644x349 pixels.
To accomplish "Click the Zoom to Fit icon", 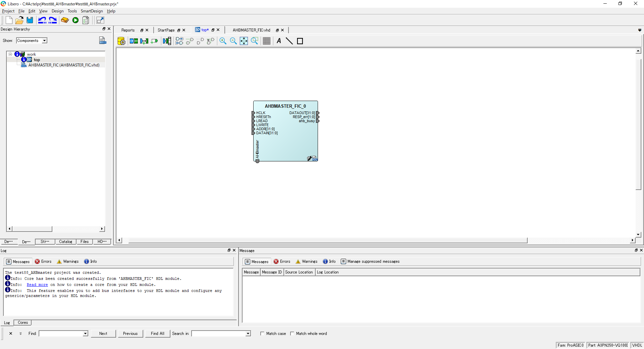I will (244, 41).
